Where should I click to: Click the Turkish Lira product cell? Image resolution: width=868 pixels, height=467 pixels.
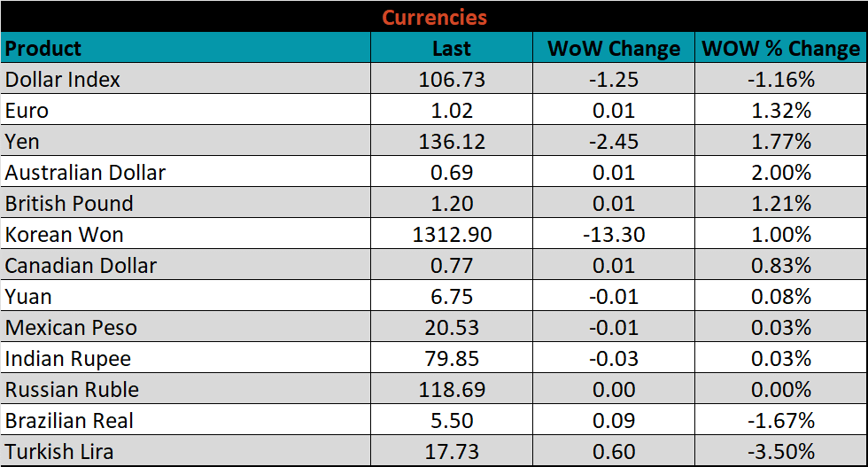[x=59, y=452]
